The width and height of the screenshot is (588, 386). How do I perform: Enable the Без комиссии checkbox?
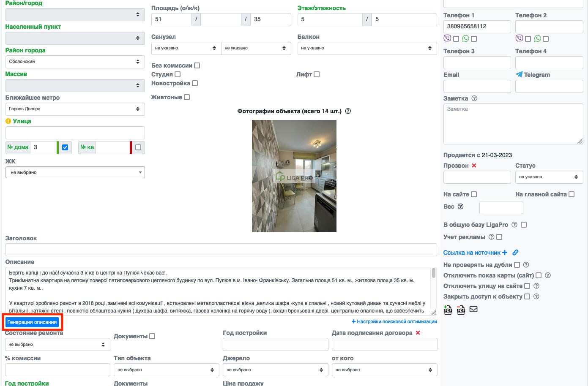[197, 65]
